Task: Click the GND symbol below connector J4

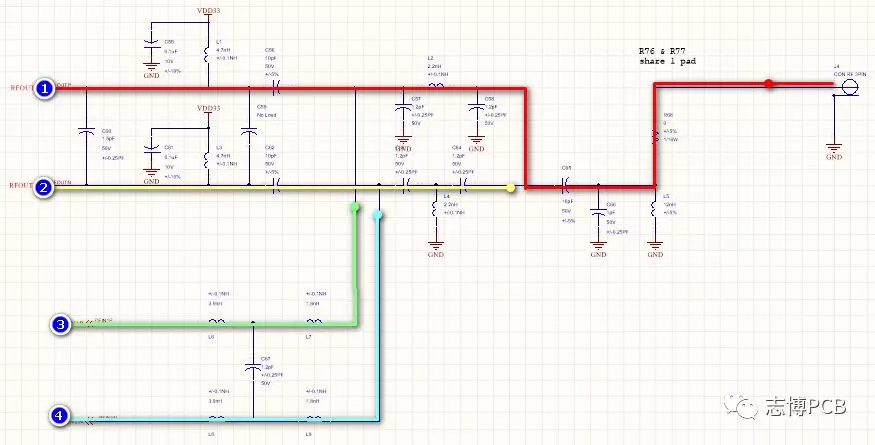Action: 833,154
